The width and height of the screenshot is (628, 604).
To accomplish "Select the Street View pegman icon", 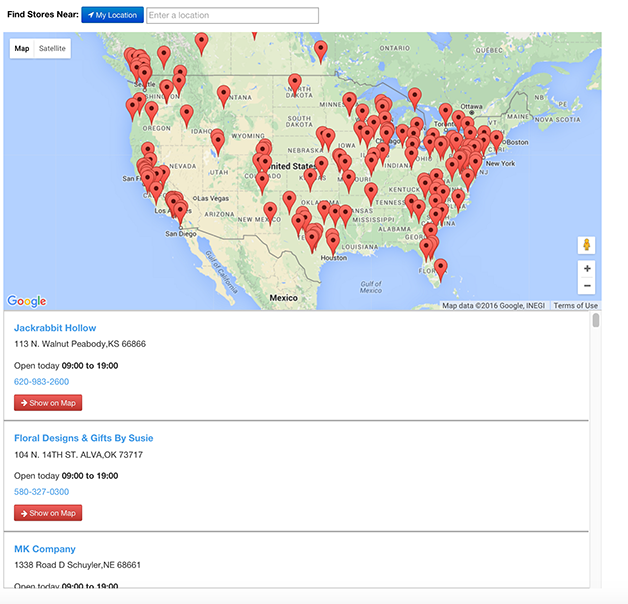I will (x=586, y=244).
